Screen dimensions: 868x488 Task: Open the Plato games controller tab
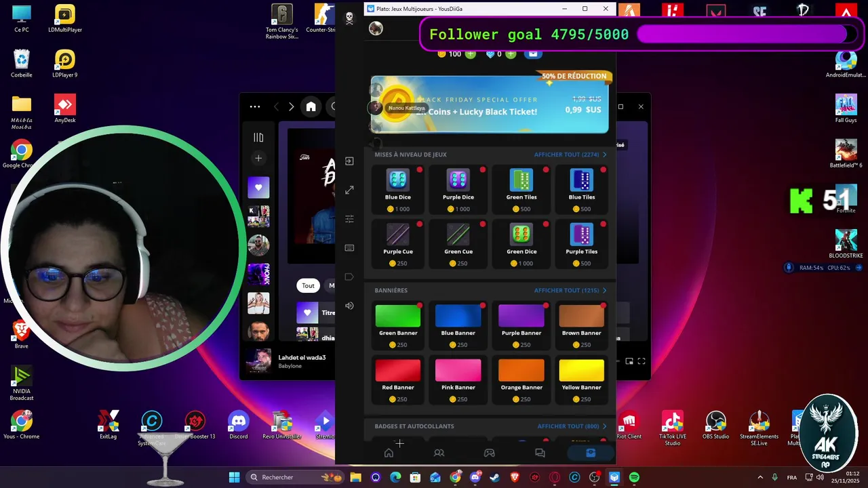489,453
